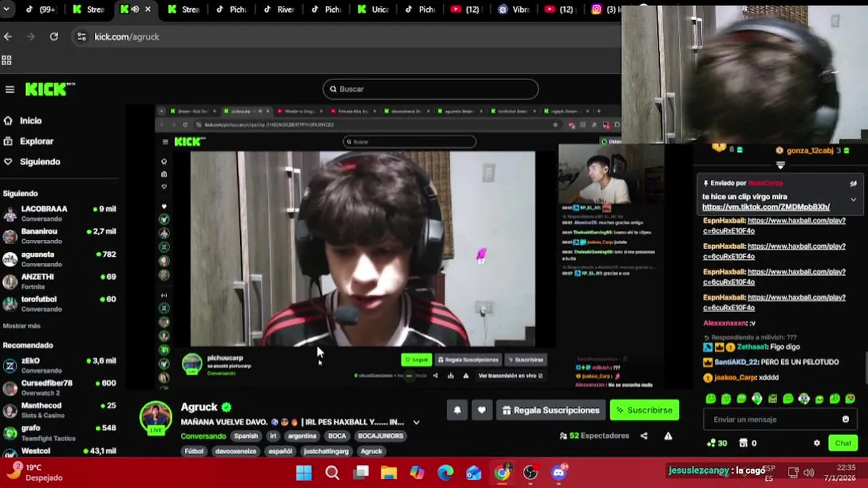The image size is (868, 488).
Task: Open OBS Studio from taskbar
Action: (530, 473)
